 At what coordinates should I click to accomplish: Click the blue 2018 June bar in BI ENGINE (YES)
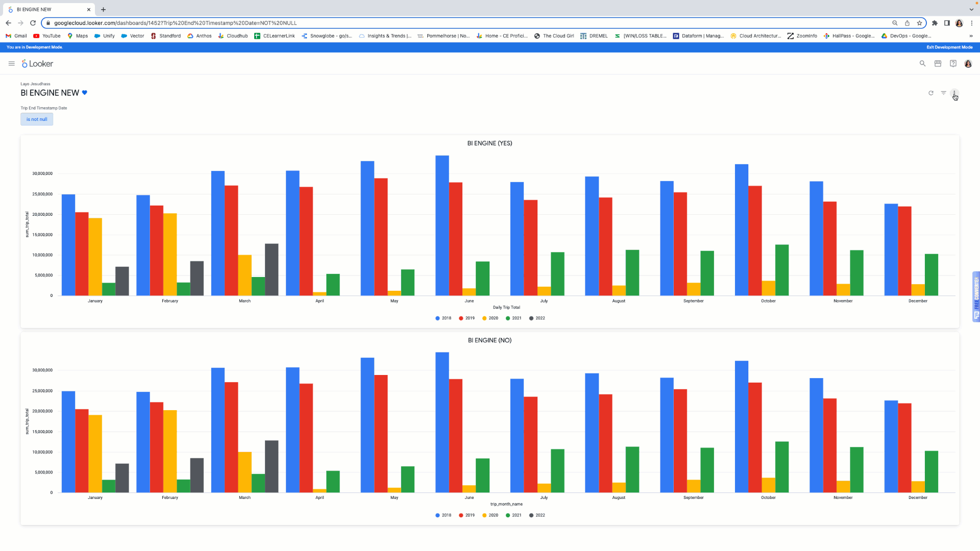pyautogui.click(x=442, y=226)
